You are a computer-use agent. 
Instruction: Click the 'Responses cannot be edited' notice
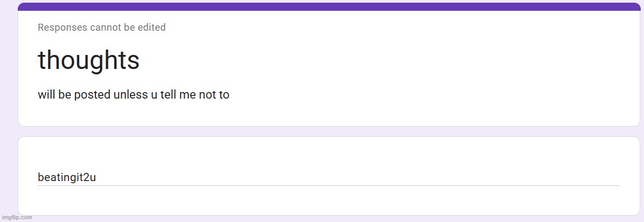point(101,27)
